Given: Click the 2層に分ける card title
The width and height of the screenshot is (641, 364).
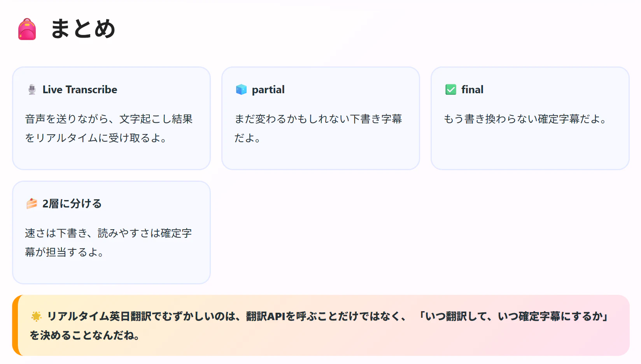Looking at the screenshot, I should pos(72,204).
